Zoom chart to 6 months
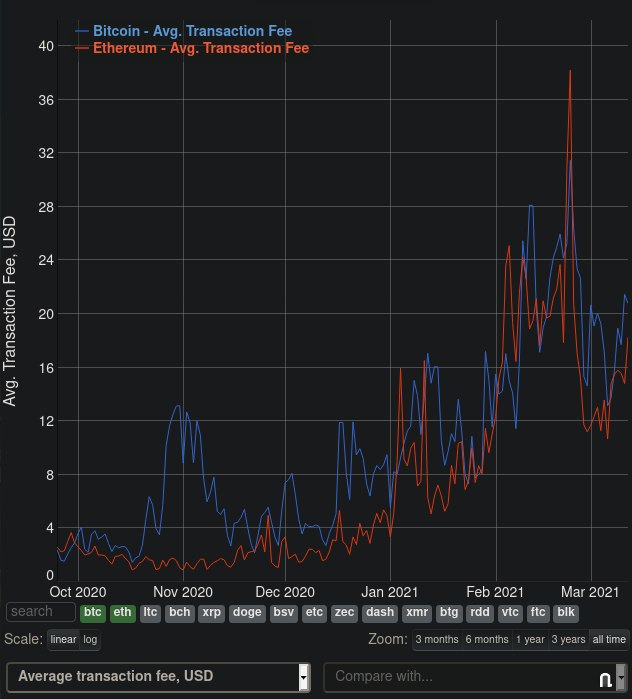 pyautogui.click(x=487, y=640)
